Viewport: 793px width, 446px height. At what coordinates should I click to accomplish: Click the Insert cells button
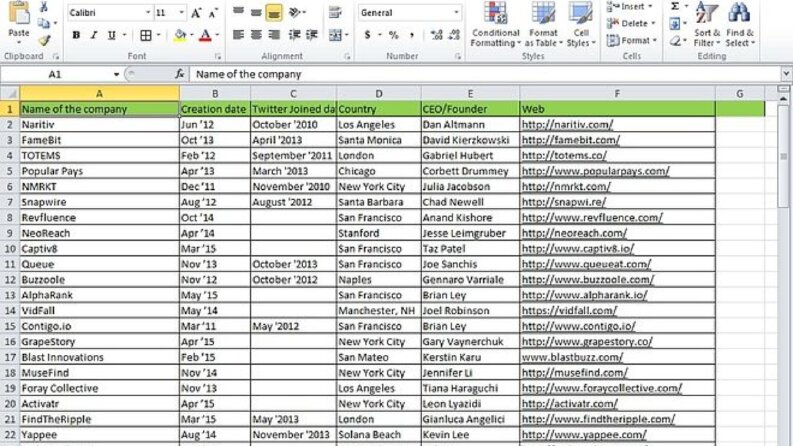click(x=629, y=7)
